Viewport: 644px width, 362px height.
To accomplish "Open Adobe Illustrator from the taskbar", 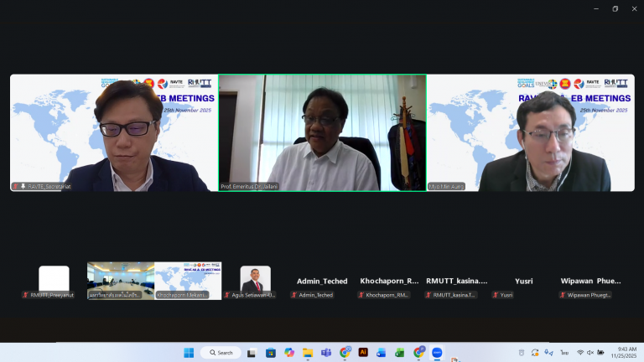I will coord(363,353).
